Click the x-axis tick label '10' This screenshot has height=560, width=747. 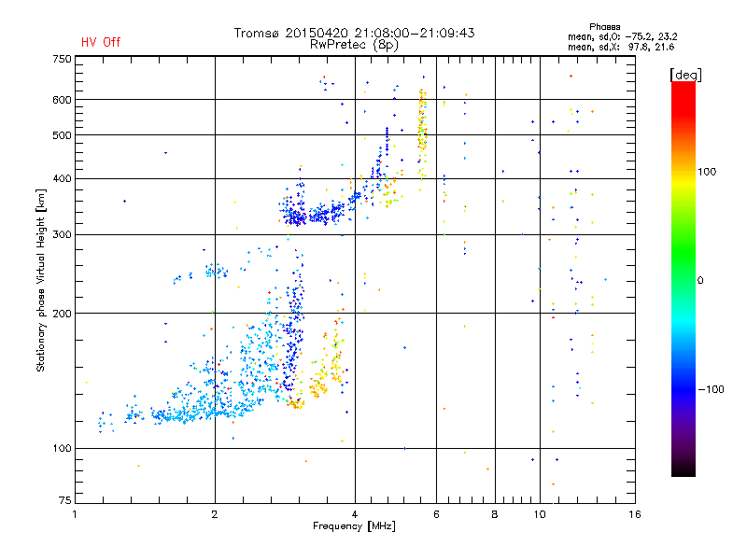[540, 514]
